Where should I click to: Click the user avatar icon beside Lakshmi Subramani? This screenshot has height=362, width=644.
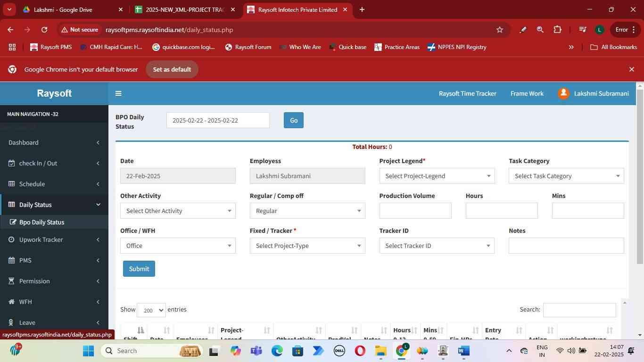tap(563, 93)
